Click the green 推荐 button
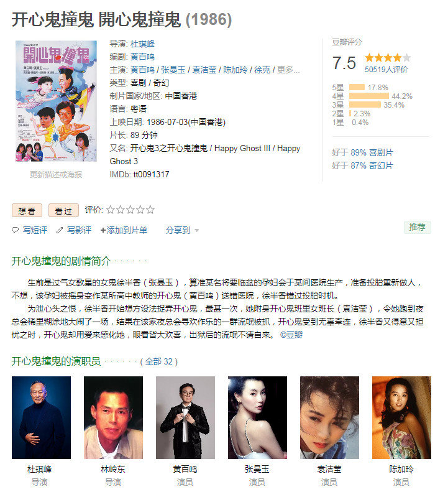Viewport: 448px width, 497px height. point(418,227)
